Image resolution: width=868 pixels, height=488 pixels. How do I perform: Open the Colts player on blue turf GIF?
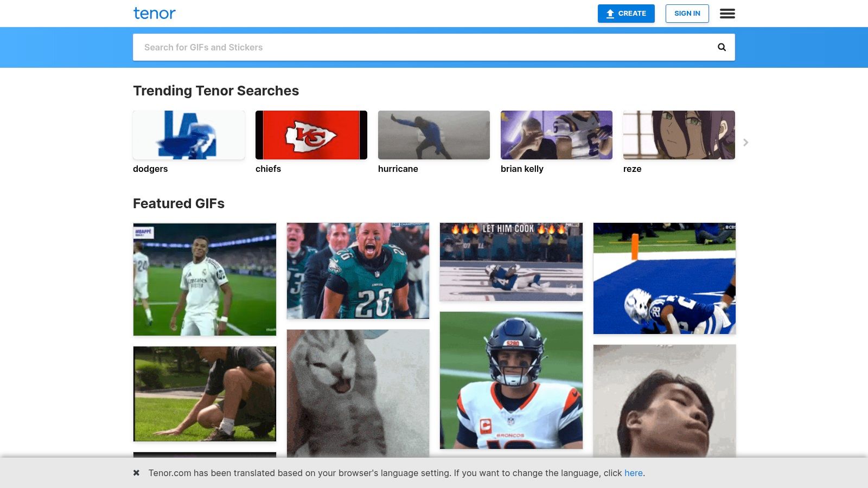(x=665, y=278)
